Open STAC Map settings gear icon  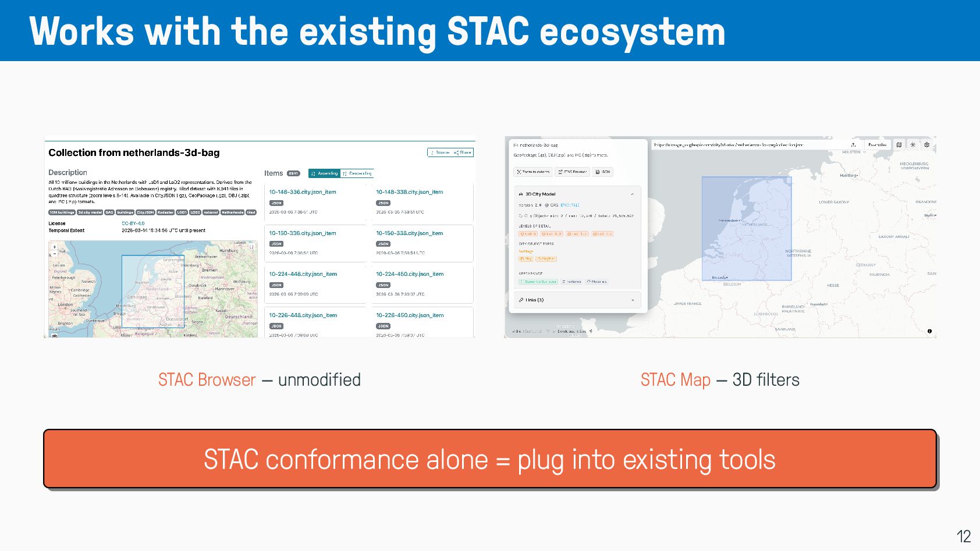tap(927, 145)
